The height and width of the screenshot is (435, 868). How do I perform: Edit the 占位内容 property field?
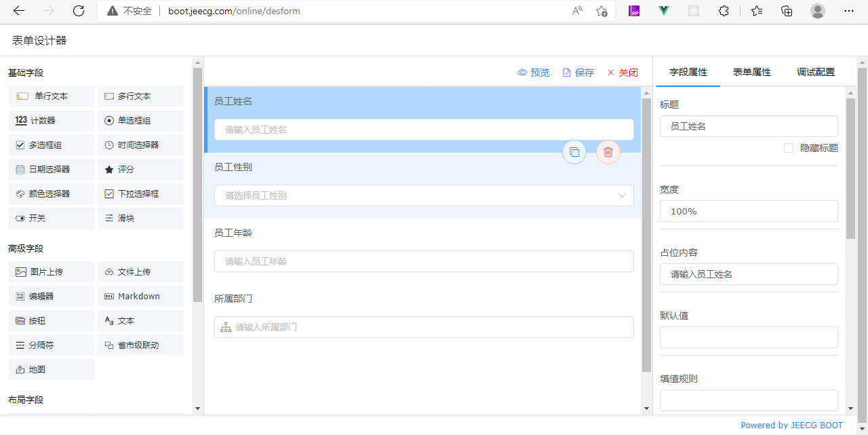tap(749, 274)
